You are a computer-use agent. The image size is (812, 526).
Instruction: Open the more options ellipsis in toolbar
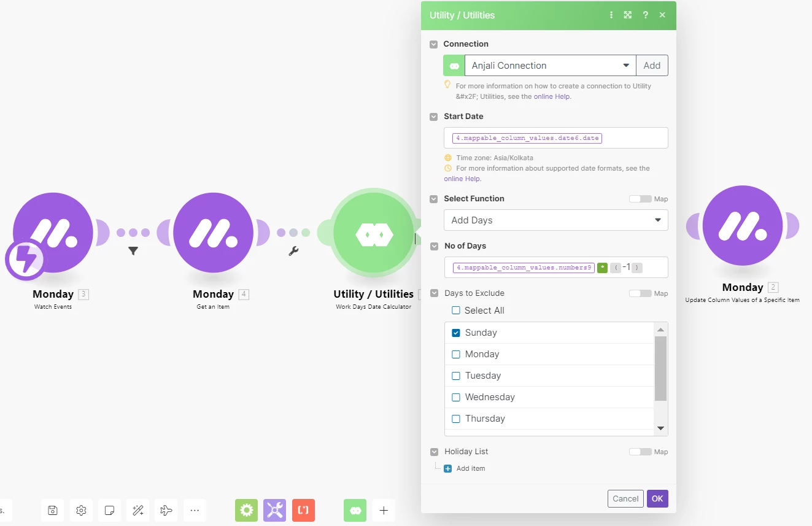click(x=195, y=510)
